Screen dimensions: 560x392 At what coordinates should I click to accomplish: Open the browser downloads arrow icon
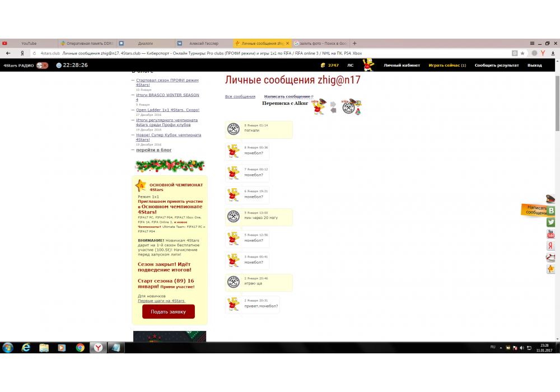click(553, 53)
